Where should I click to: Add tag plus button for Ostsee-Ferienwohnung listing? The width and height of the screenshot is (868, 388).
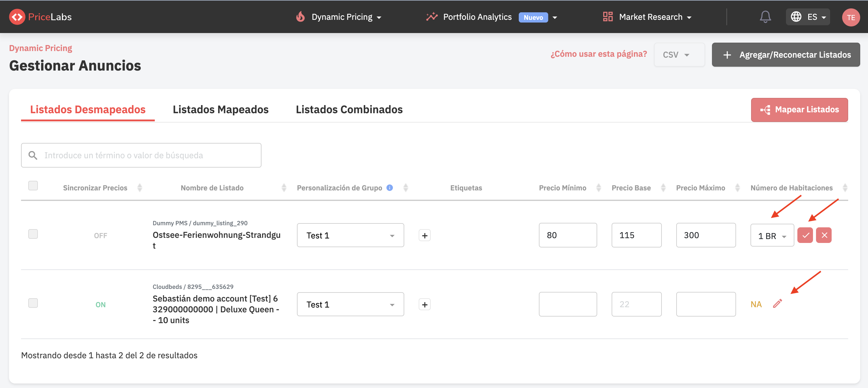425,235
